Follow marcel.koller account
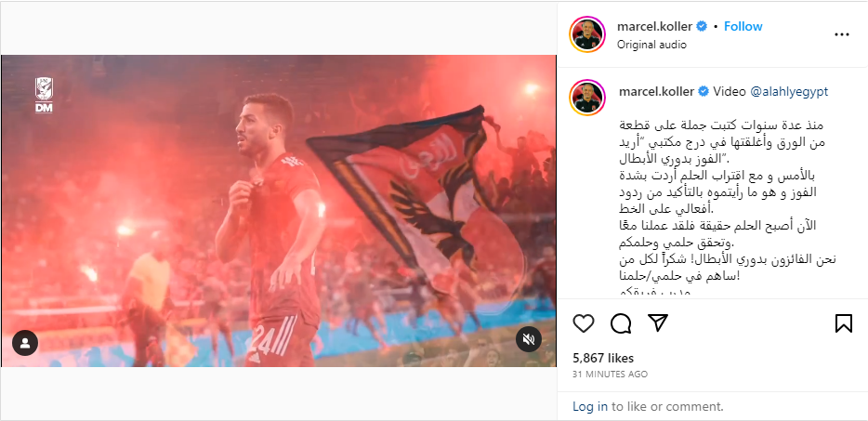 (x=743, y=26)
